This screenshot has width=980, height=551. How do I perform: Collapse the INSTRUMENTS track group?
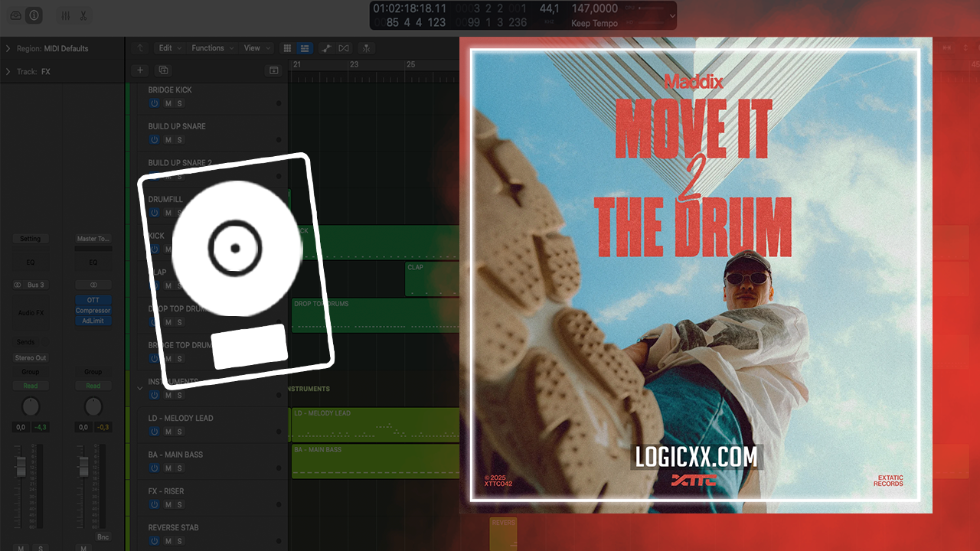(139, 388)
